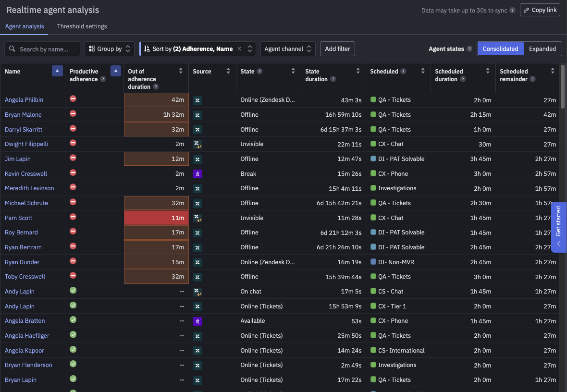Click the Zendesk source icon for Angela Philbin
Viewport: 567px width, 392px height.
click(197, 99)
